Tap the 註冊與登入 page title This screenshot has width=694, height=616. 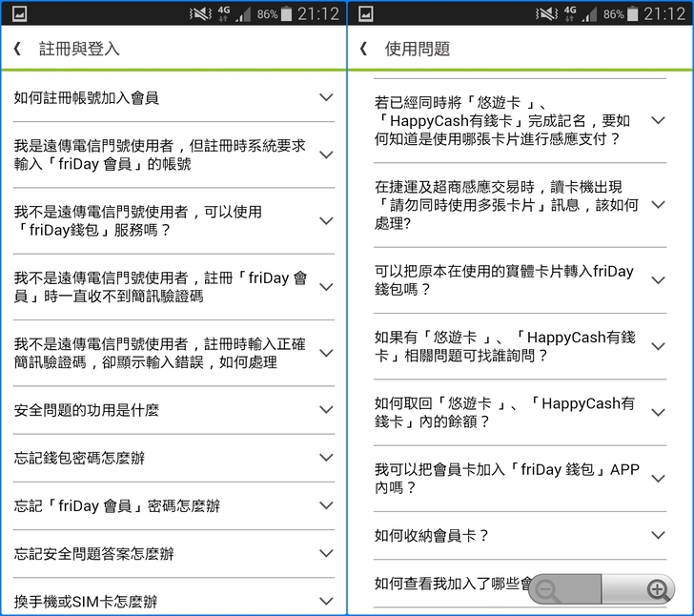pyautogui.click(x=79, y=49)
